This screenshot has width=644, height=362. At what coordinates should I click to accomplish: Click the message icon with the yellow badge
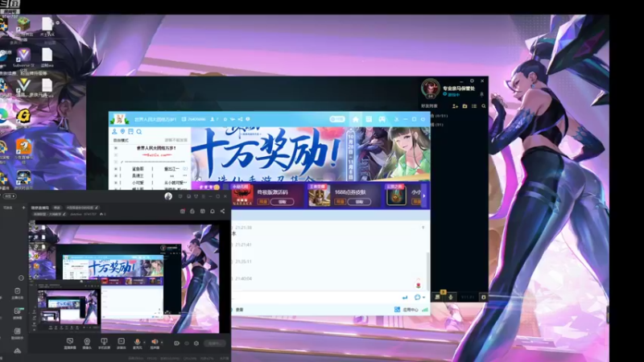438,296
